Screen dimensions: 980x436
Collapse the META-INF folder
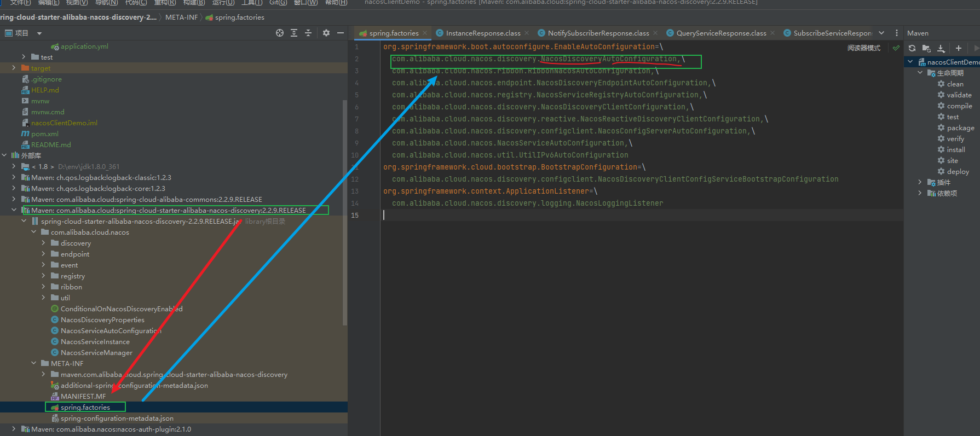33,363
